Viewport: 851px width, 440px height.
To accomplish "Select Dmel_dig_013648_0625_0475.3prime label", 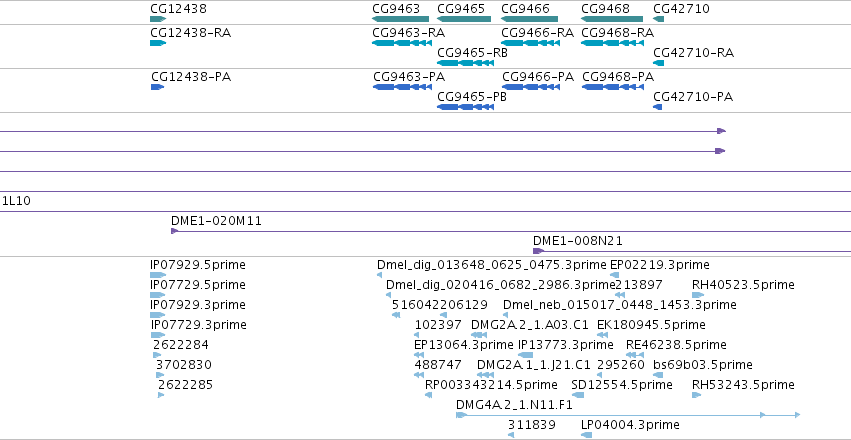I will pos(492,265).
